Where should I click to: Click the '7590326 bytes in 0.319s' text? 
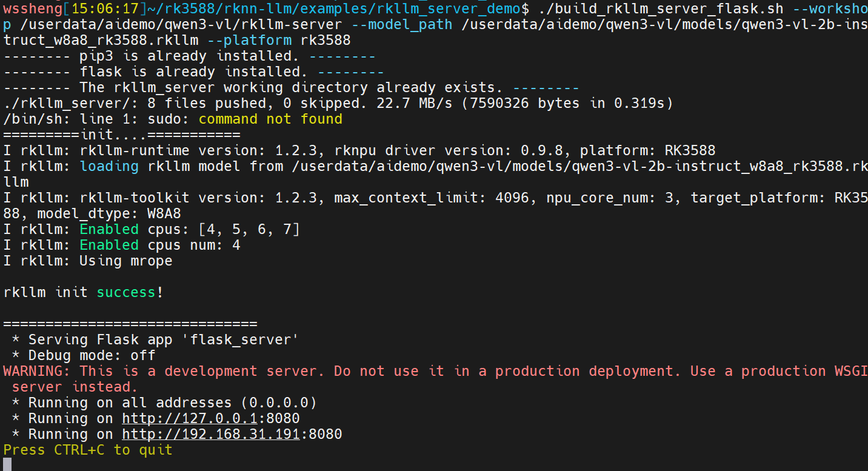pos(567,103)
